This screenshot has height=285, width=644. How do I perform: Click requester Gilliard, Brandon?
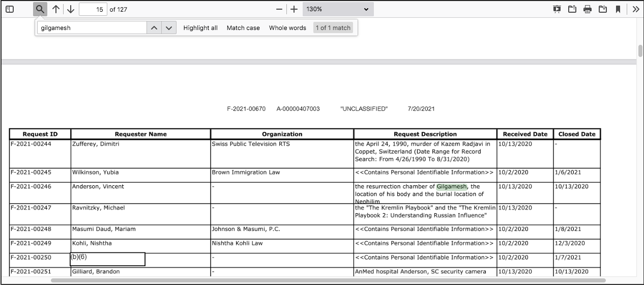pos(96,272)
